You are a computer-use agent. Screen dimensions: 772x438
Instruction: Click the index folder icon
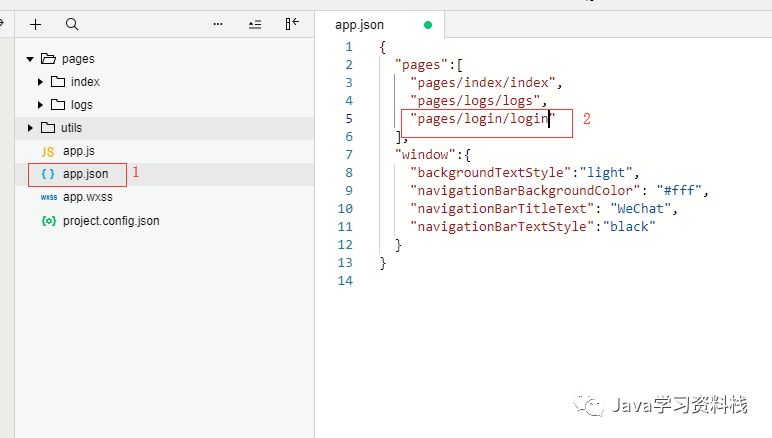point(58,82)
